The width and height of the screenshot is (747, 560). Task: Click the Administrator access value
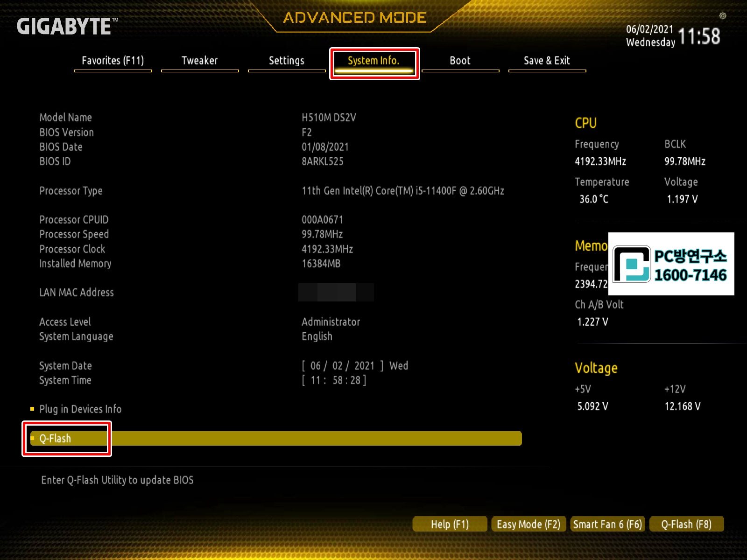pos(331,322)
